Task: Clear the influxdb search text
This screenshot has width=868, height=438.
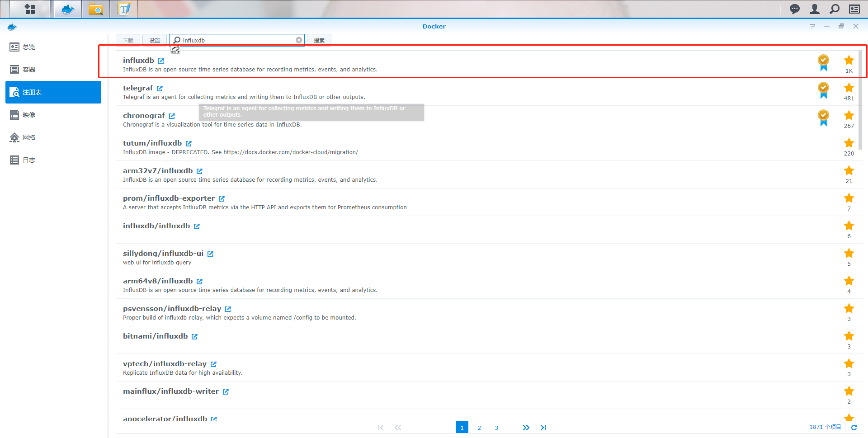Action: point(299,40)
